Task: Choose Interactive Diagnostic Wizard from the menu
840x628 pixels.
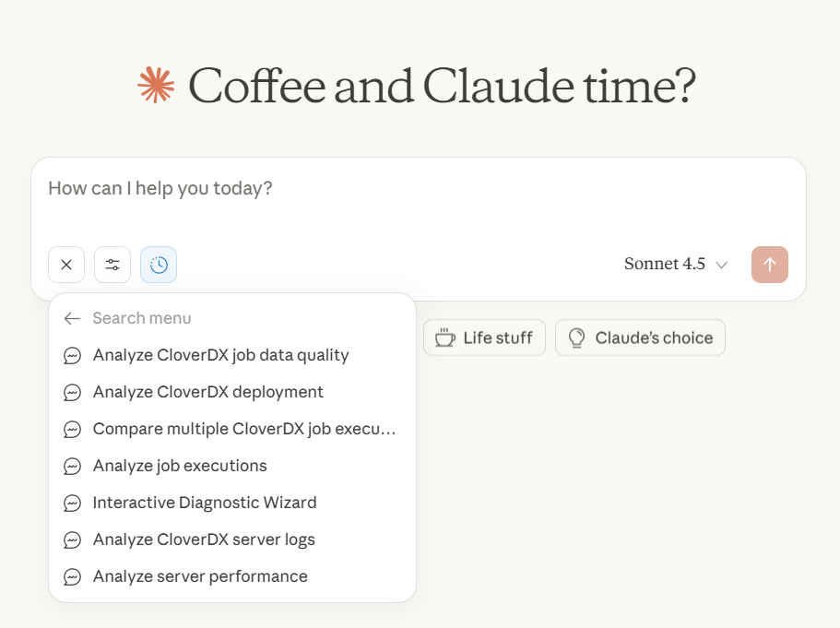Action: 204,503
